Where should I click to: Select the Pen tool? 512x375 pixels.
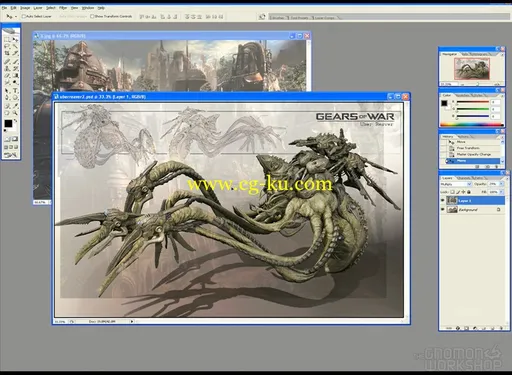click(7, 97)
